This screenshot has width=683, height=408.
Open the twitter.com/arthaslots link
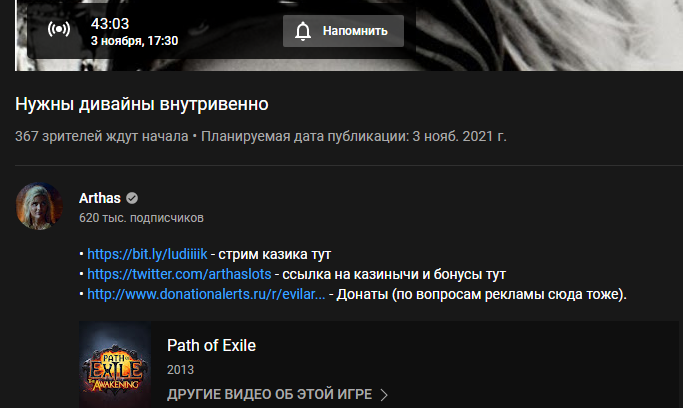179,274
